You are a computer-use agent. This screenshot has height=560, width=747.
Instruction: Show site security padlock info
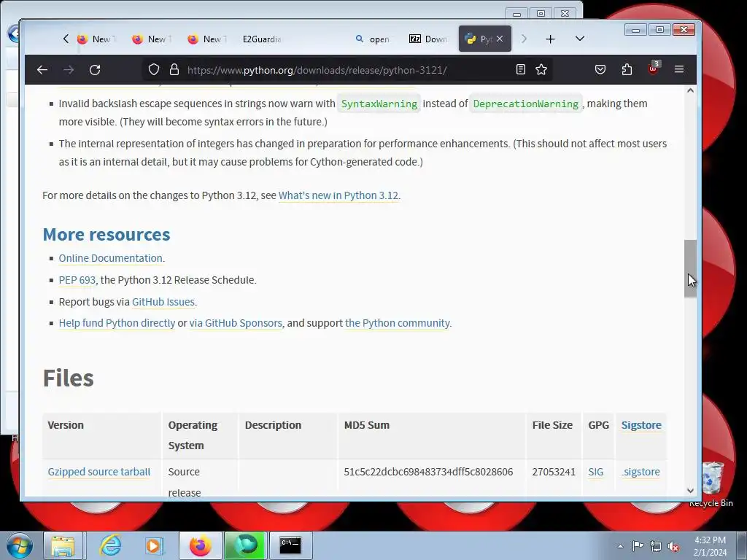click(174, 70)
